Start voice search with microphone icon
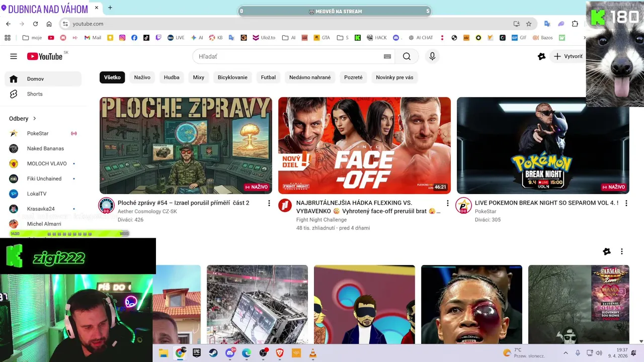The height and width of the screenshot is (362, 644). pos(432,56)
